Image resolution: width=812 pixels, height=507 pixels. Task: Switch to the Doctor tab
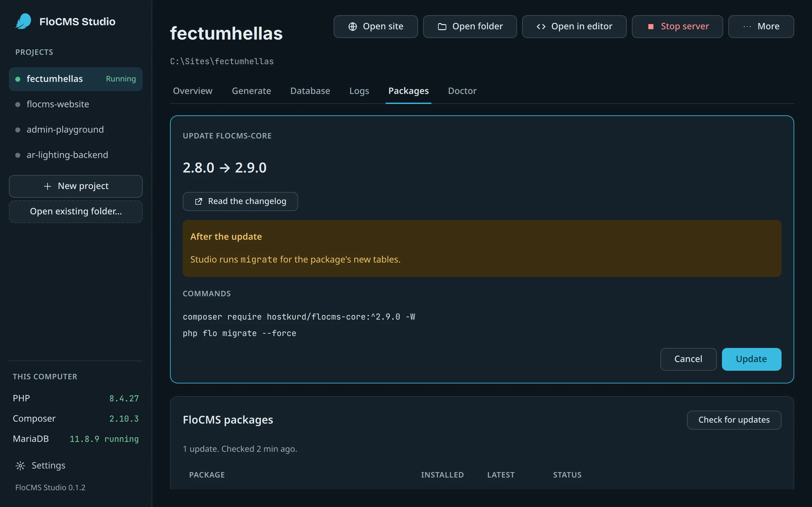point(462,91)
